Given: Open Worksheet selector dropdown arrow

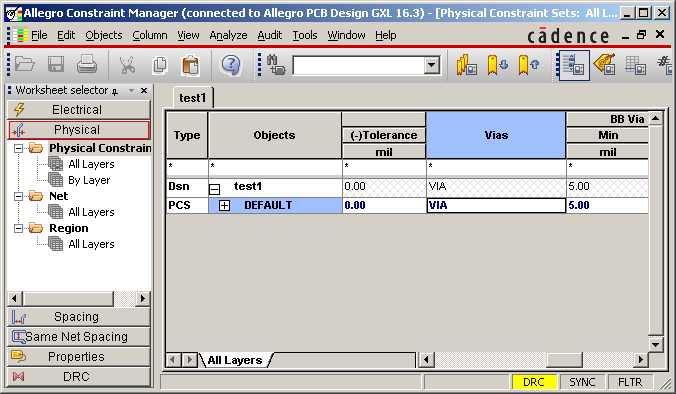Looking at the screenshot, I should point(131,91).
